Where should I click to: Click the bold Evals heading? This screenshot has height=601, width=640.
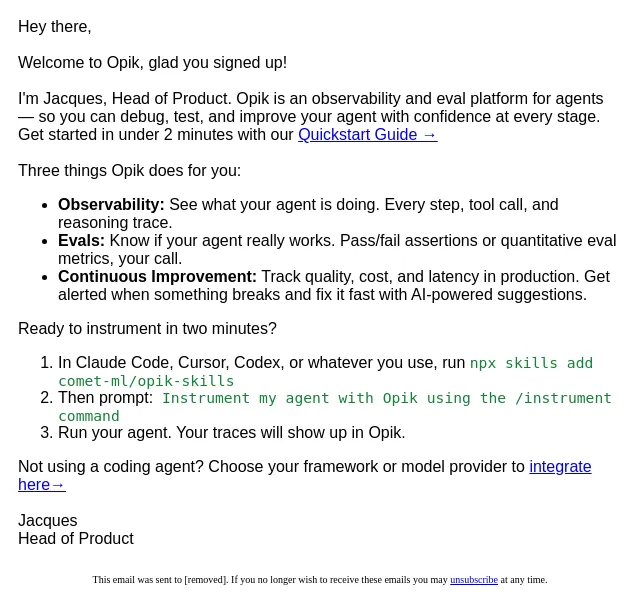81,240
